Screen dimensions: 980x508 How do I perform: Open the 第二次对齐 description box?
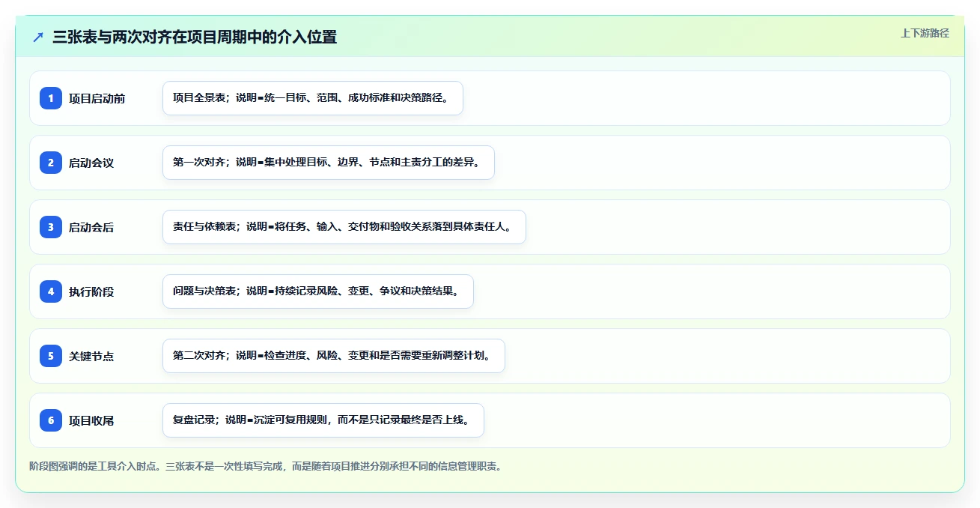[334, 356]
